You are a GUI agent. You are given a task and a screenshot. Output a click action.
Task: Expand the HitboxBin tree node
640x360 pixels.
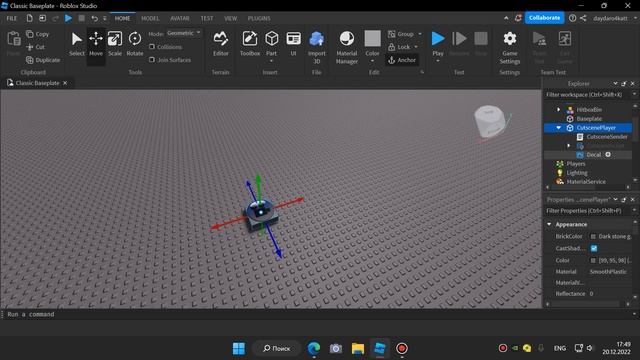pyautogui.click(x=558, y=109)
